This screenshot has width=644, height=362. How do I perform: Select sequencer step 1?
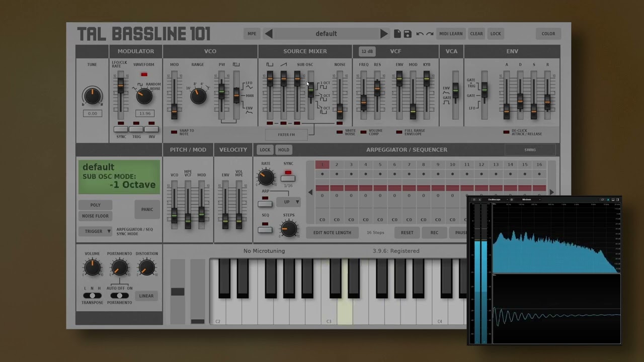[322, 164]
